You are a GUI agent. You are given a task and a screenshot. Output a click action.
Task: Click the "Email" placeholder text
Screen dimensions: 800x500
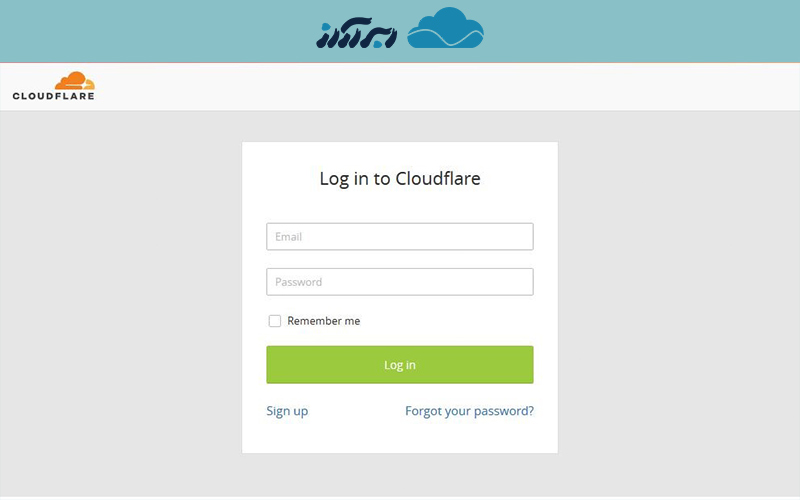(289, 237)
